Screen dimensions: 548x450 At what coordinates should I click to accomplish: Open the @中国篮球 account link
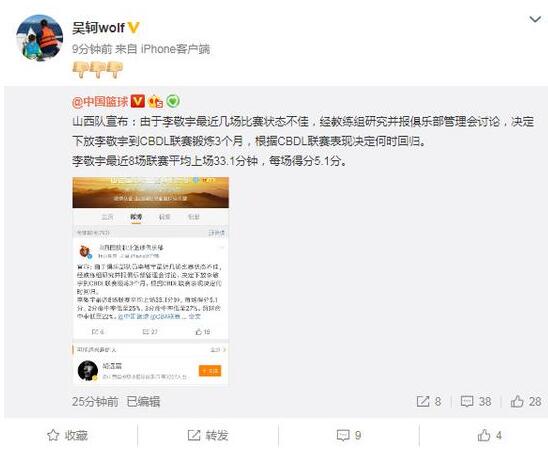[x=100, y=102]
